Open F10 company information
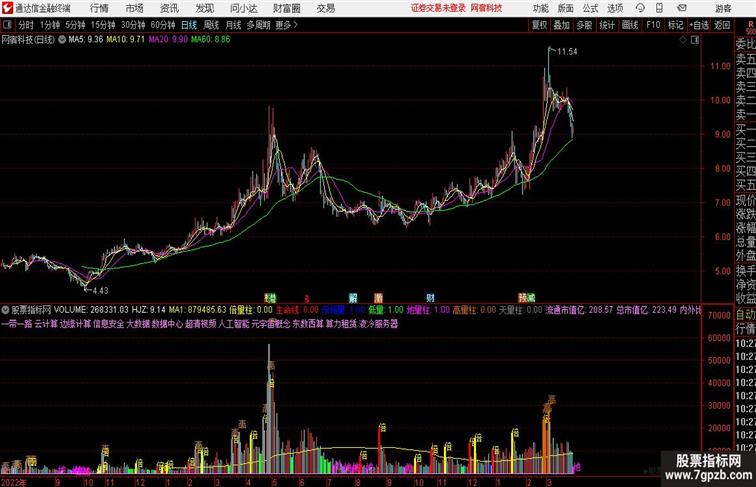 (653, 25)
